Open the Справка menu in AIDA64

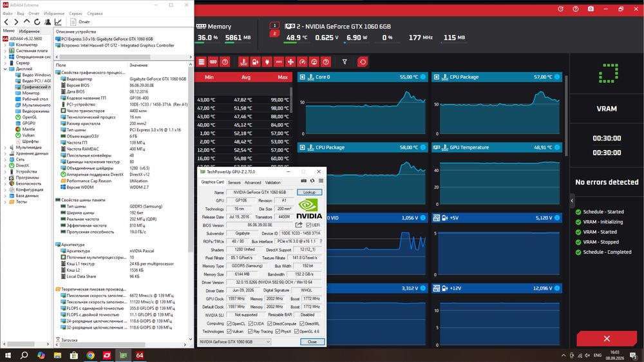[95, 14]
